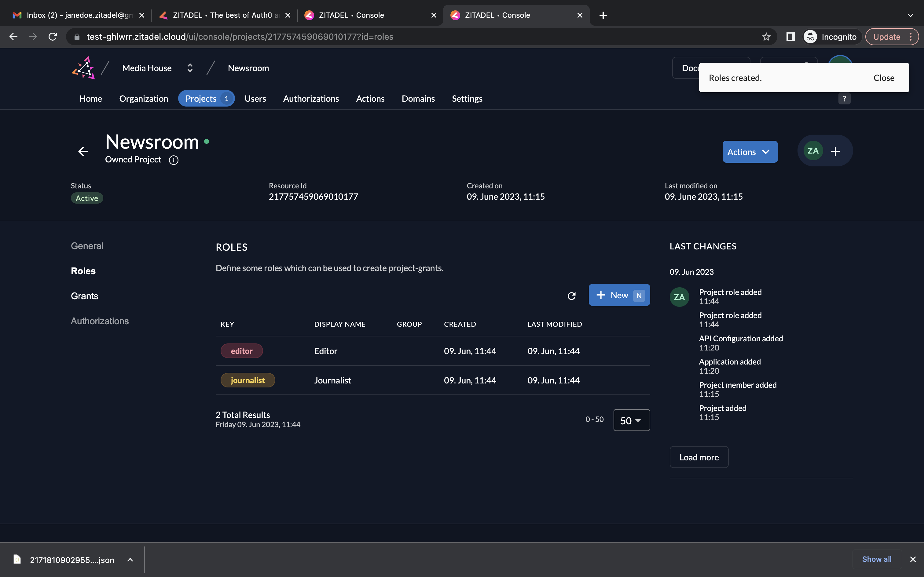Select the editor role key badge
This screenshot has width=924, height=577.
tap(241, 351)
